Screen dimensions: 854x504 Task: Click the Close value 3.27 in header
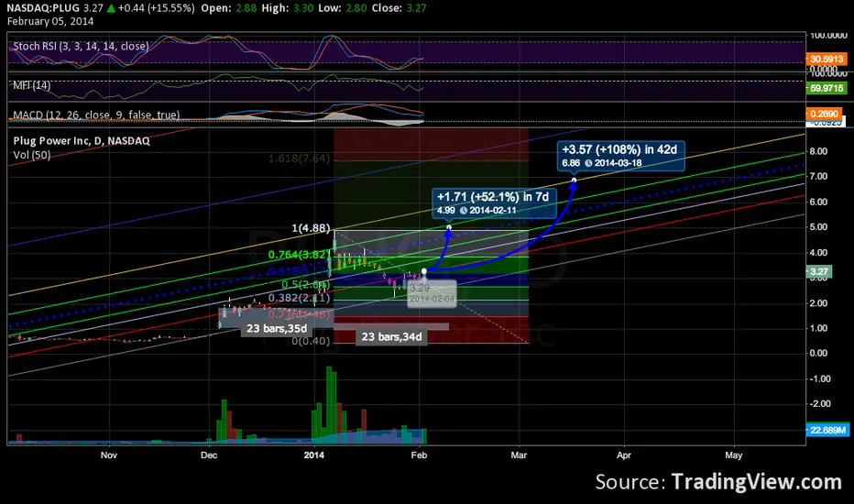pyautogui.click(x=417, y=8)
